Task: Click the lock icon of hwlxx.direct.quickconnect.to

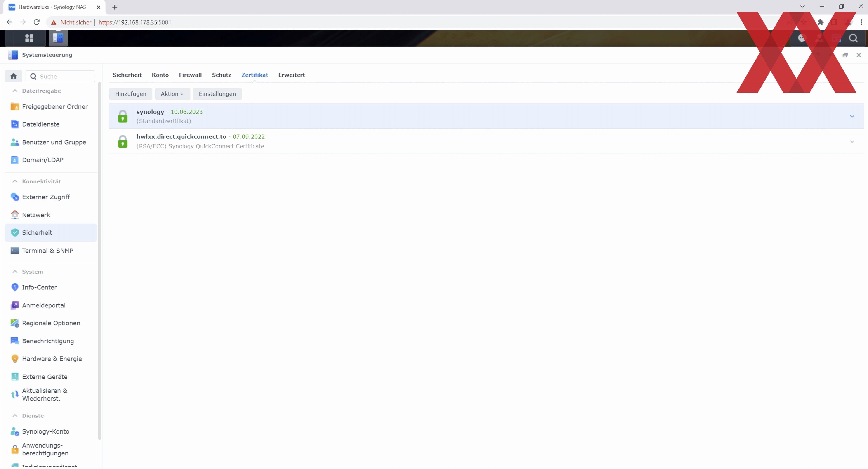Action: [x=123, y=141]
